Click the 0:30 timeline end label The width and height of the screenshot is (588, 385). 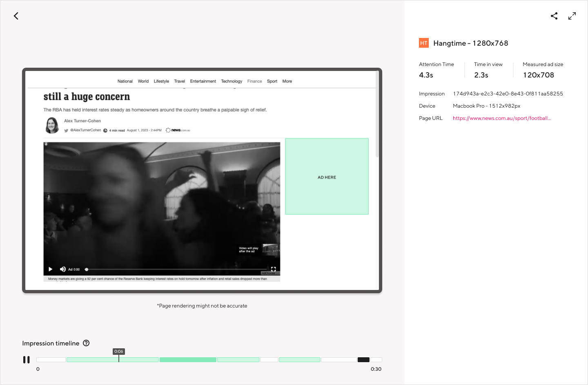click(376, 369)
